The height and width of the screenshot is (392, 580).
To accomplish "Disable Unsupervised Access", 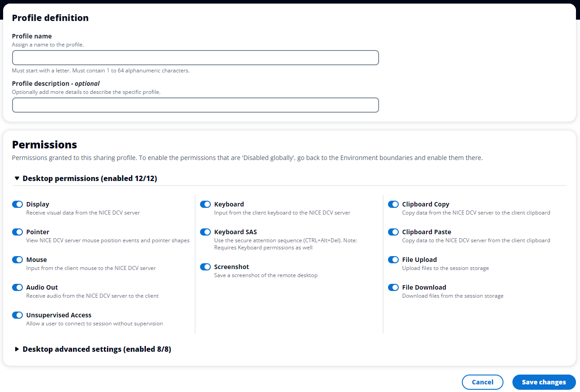I will click(x=17, y=315).
